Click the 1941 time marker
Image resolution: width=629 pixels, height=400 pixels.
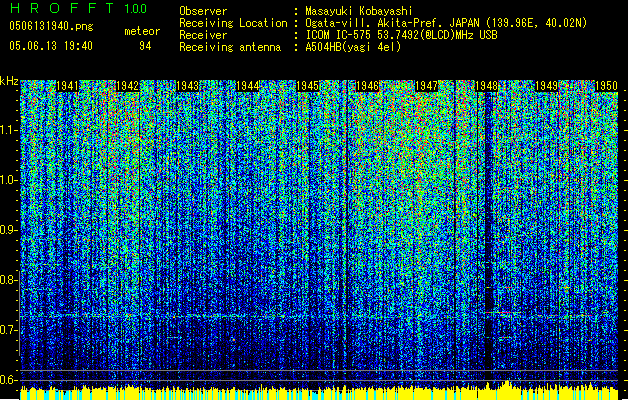pyautogui.click(x=67, y=86)
